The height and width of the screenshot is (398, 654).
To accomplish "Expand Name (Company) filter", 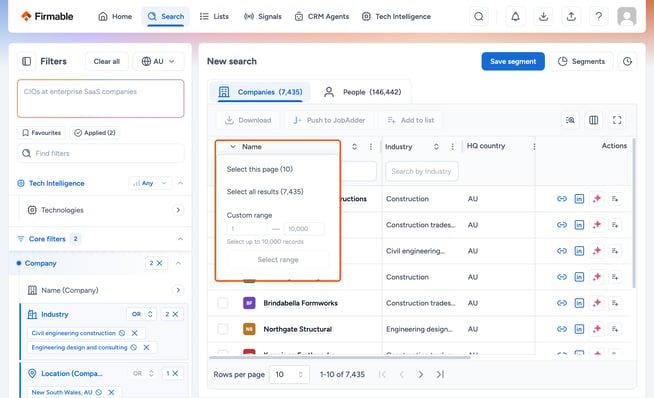I will 178,290.
